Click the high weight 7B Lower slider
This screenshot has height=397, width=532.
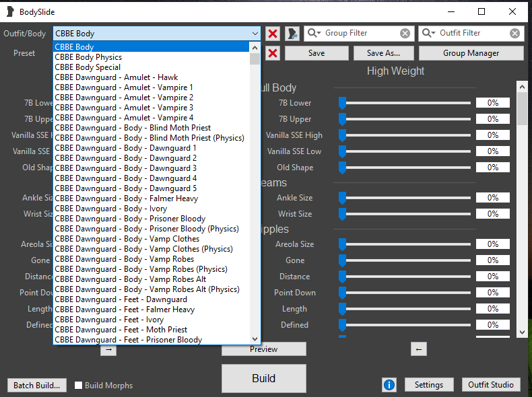405,103
